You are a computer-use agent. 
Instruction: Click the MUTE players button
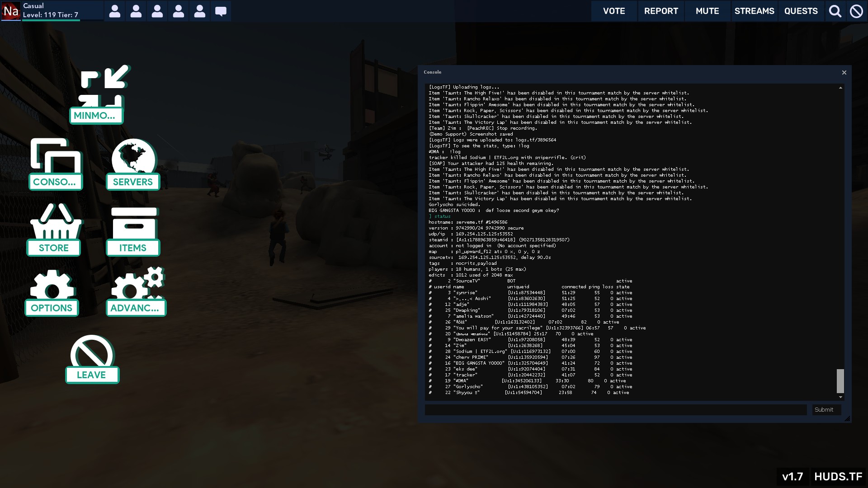point(707,11)
